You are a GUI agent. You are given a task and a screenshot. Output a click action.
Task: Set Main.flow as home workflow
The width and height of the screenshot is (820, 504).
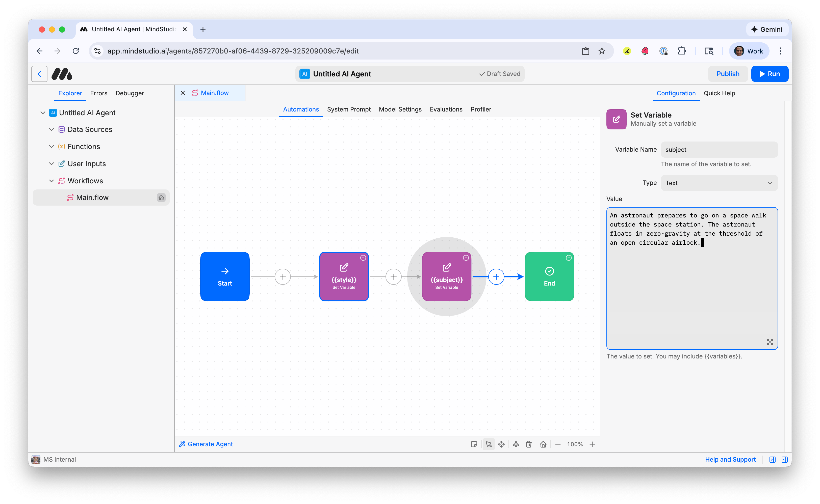(162, 197)
